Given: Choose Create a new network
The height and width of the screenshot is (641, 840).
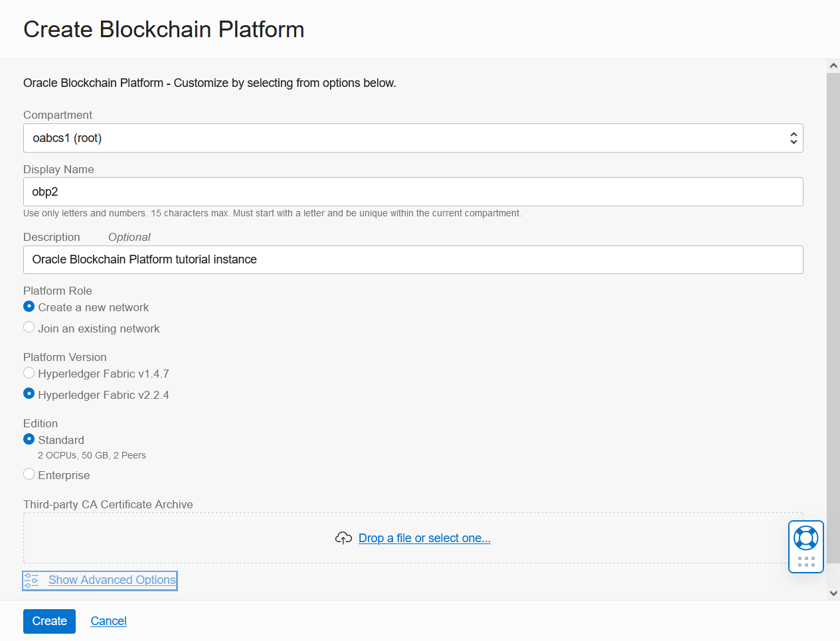Looking at the screenshot, I should [x=29, y=306].
